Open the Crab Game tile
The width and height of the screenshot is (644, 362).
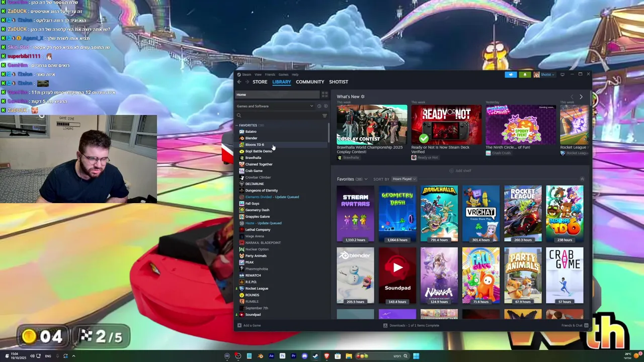coord(565,276)
